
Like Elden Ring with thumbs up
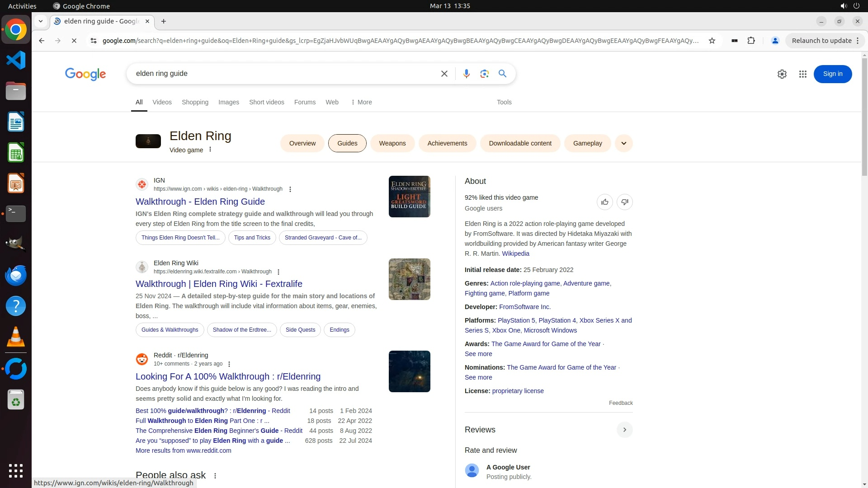(604, 202)
